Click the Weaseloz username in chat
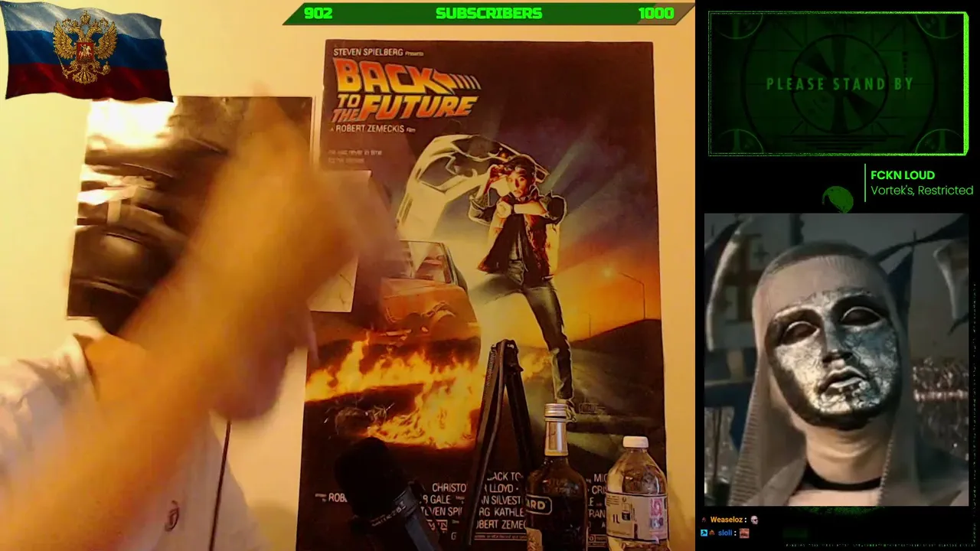This screenshot has height=551, width=980. coord(726,520)
